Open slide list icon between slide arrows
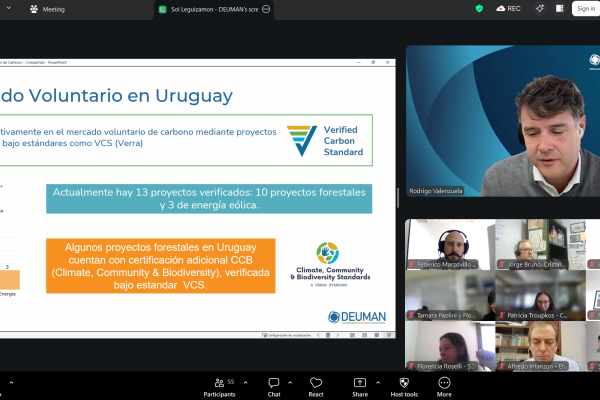The height and width of the screenshot is (400, 600). (328, 335)
